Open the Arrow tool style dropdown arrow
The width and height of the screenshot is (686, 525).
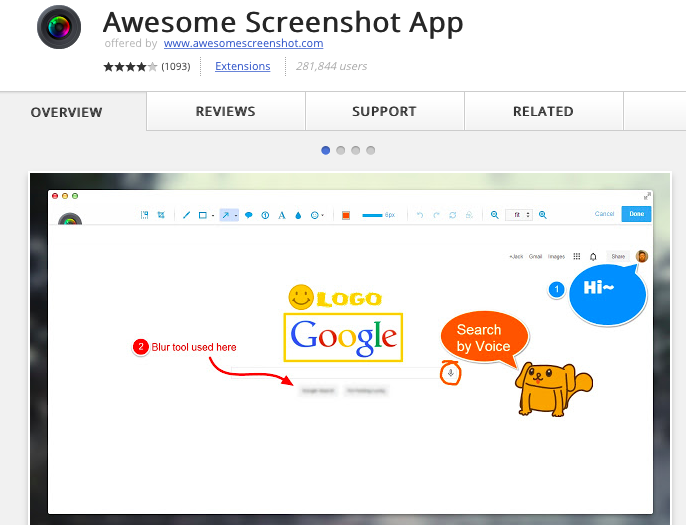click(236, 215)
